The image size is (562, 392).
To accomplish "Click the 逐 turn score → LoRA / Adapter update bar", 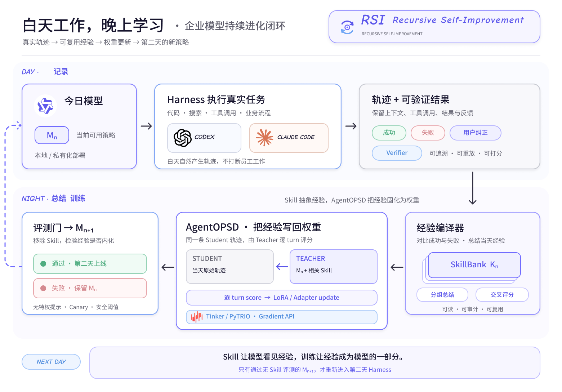I will [282, 298].
